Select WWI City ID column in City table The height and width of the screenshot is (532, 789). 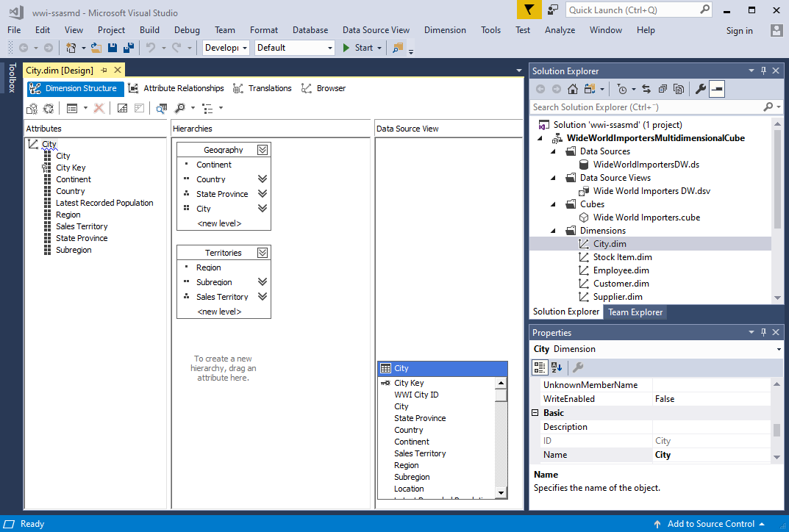coord(416,395)
